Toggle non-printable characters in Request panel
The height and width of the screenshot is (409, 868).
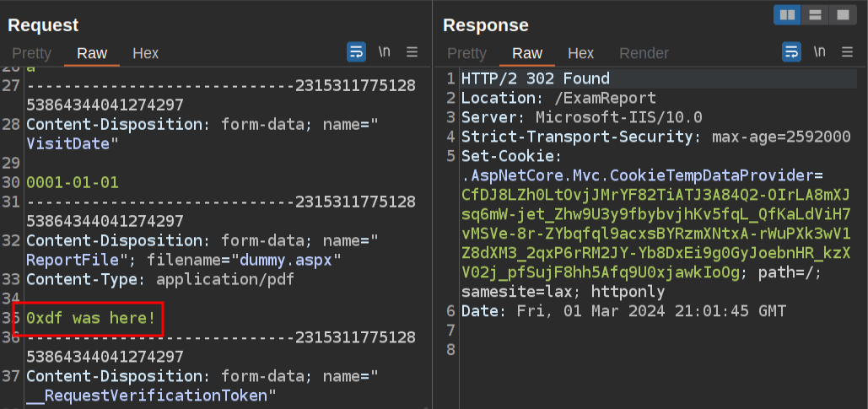point(384,52)
